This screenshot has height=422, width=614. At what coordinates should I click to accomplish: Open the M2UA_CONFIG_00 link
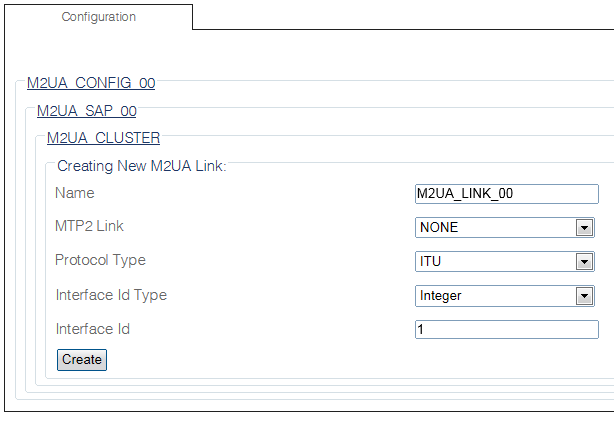point(91,83)
